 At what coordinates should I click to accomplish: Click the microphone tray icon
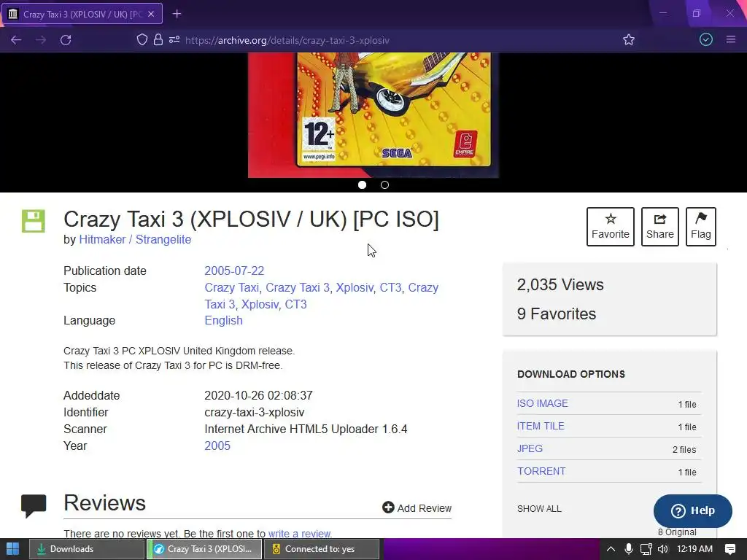click(x=628, y=549)
